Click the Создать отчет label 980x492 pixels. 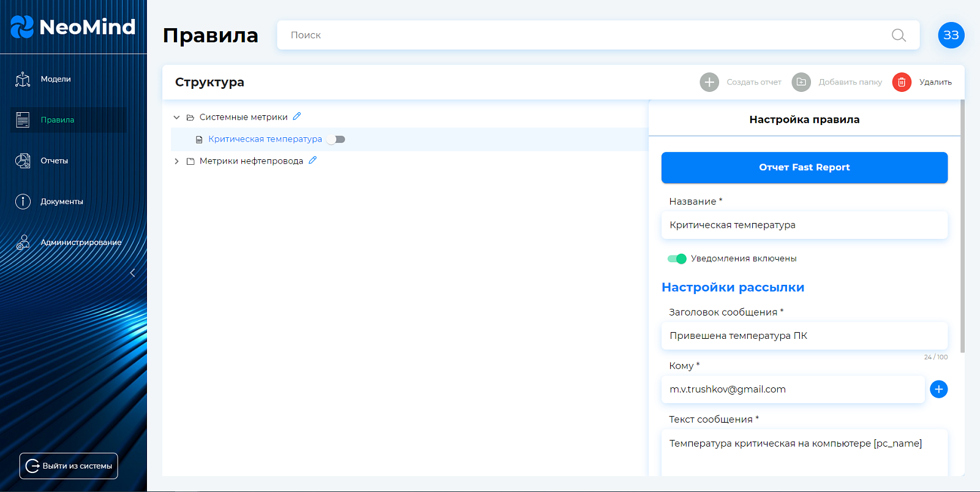(754, 82)
